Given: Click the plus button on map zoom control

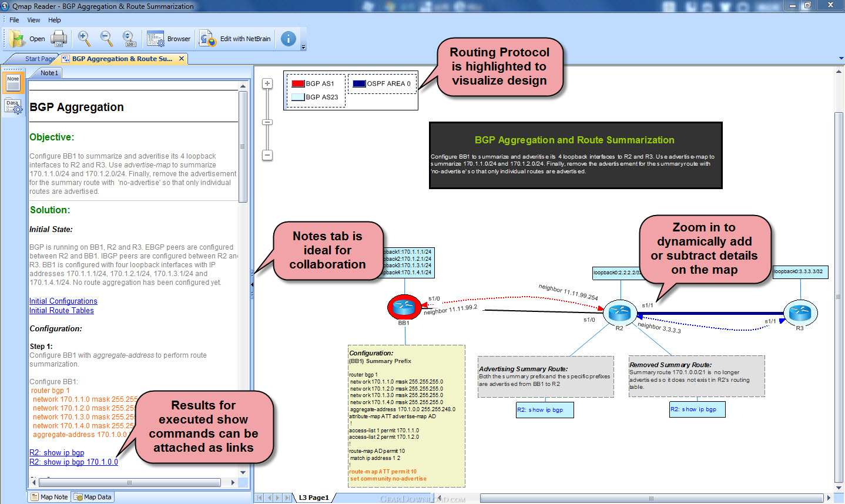Looking at the screenshot, I should (267, 83).
